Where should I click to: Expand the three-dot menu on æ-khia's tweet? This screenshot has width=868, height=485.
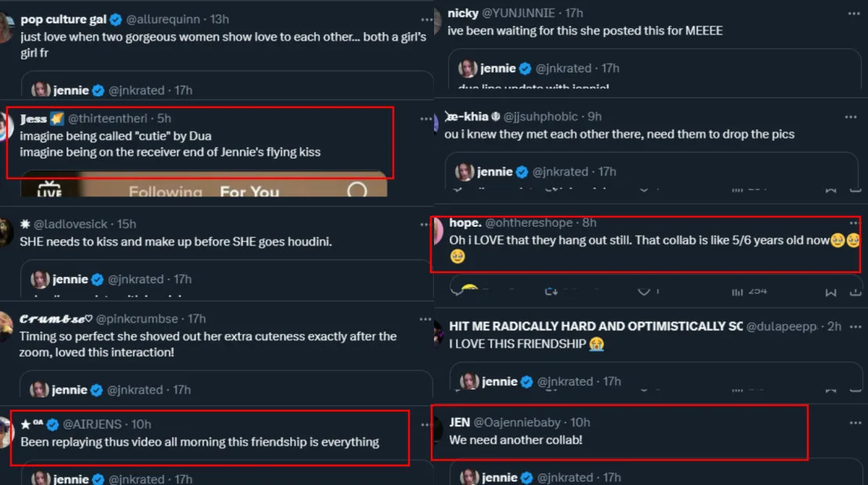tap(851, 117)
